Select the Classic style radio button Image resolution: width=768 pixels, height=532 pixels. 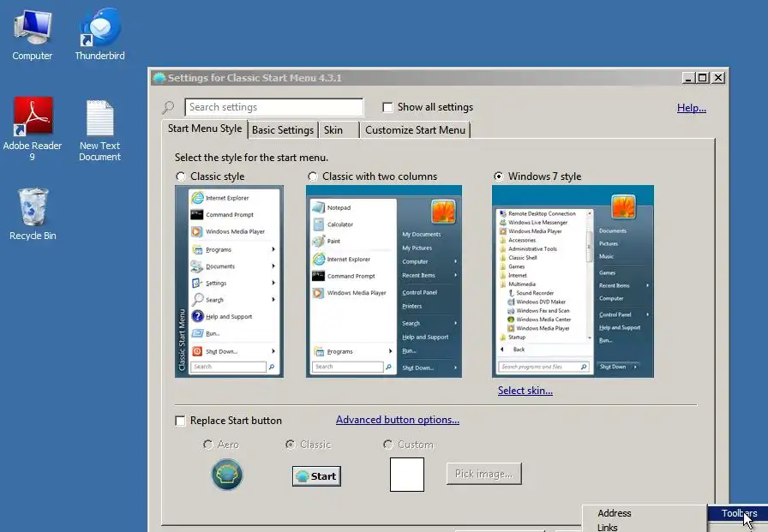click(x=181, y=176)
